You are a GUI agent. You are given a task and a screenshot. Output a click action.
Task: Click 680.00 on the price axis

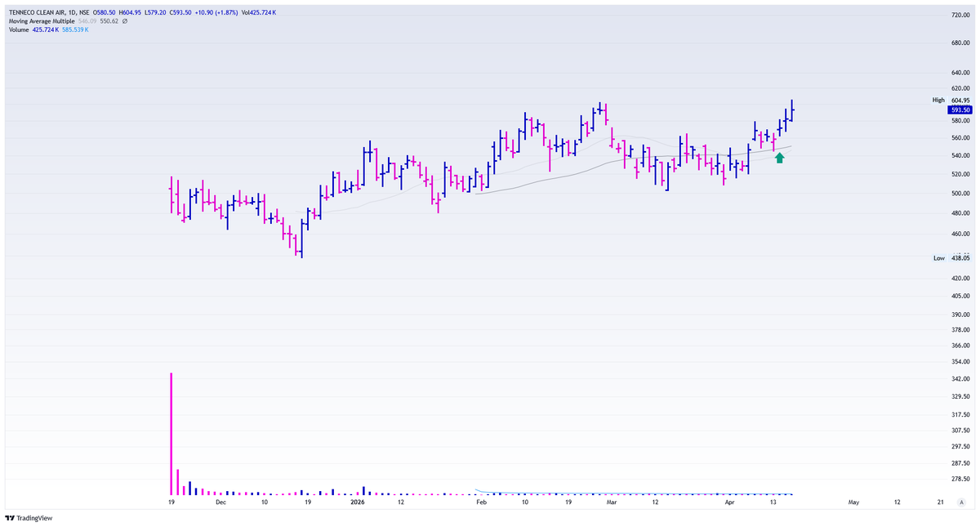[x=960, y=42]
